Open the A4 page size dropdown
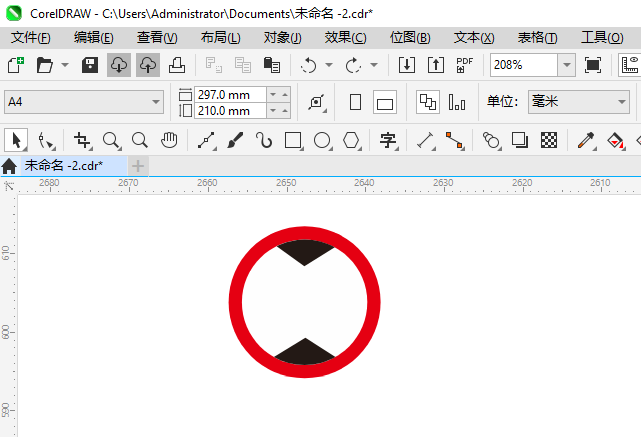Screen dimensions: 641x437 point(84,102)
